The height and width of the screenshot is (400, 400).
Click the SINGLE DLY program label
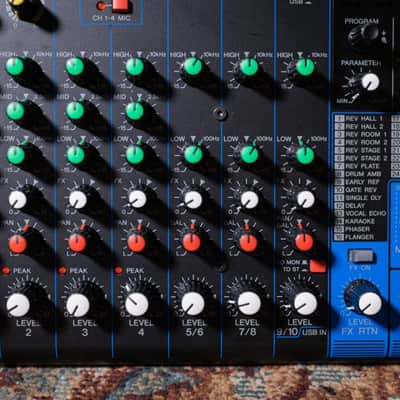(x=363, y=198)
